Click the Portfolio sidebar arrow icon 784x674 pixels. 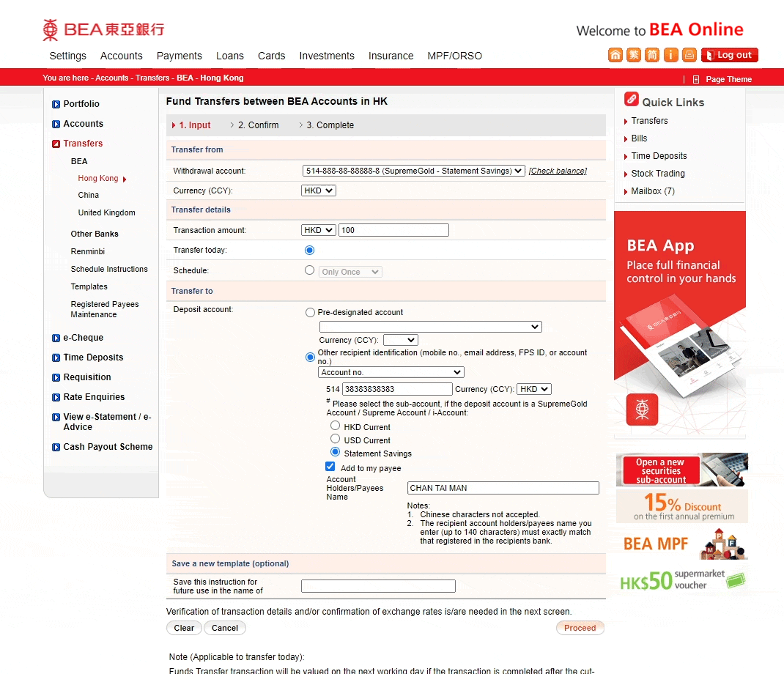(x=56, y=104)
